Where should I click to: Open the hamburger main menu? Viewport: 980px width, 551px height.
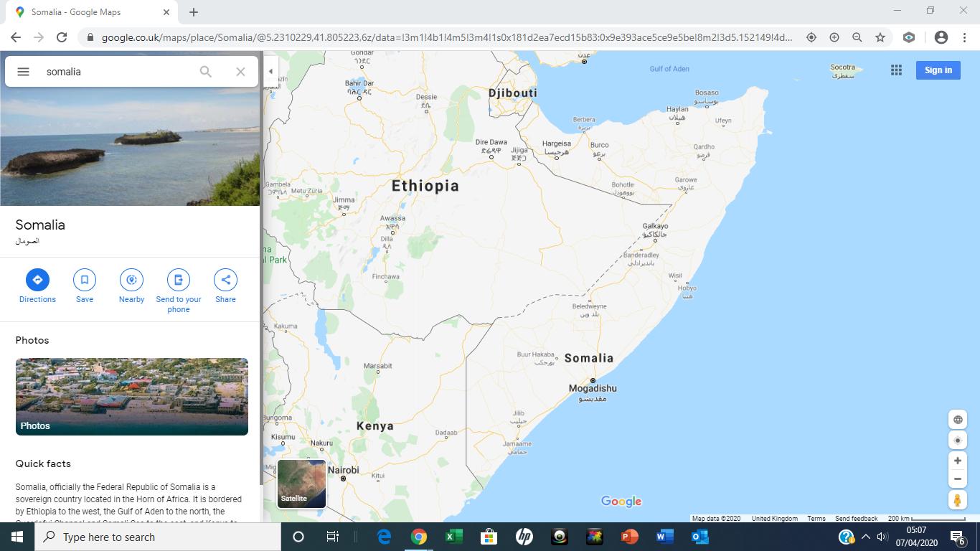point(23,72)
